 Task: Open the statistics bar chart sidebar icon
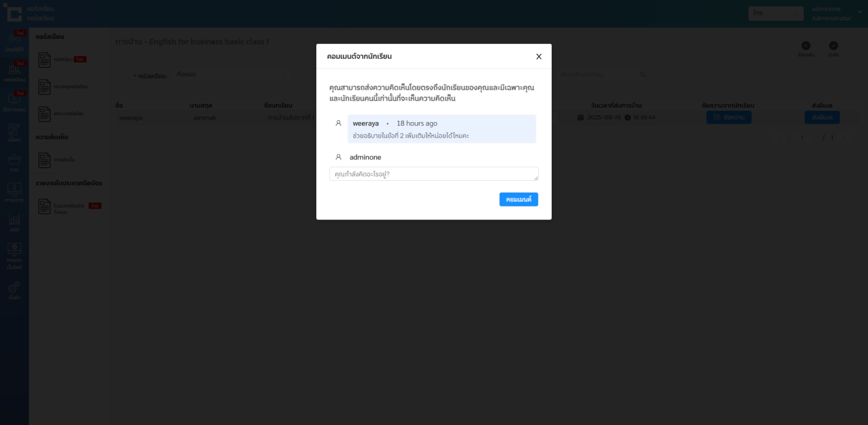click(x=14, y=221)
